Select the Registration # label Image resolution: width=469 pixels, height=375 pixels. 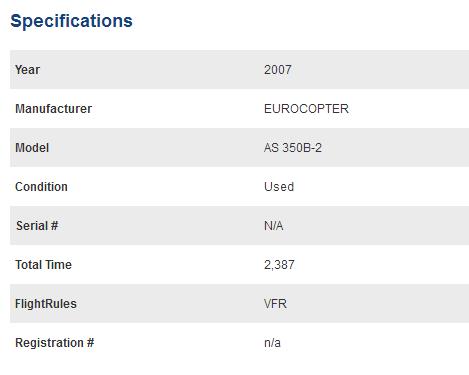click(x=55, y=343)
